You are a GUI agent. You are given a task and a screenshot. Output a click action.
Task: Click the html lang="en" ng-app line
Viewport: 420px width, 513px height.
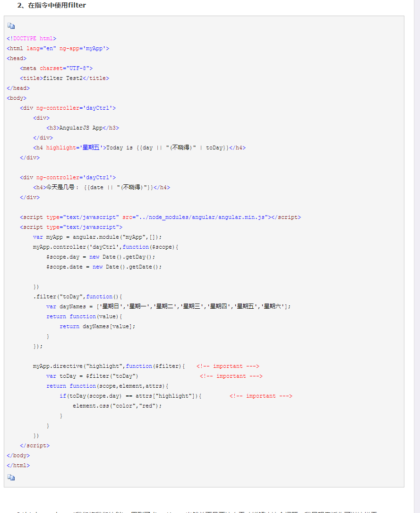pyautogui.click(x=58, y=48)
